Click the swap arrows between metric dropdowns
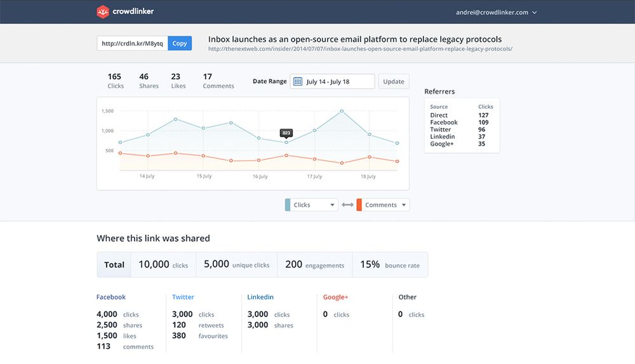The height and width of the screenshot is (364, 635). [x=347, y=205]
